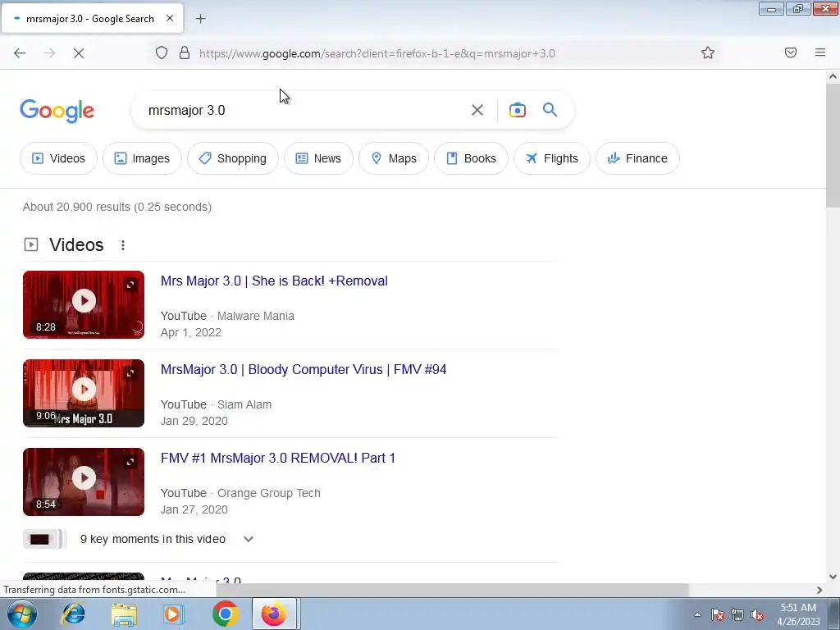This screenshot has width=840, height=630.
Task: Open the Save to Pocket icon
Action: click(x=791, y=52)
